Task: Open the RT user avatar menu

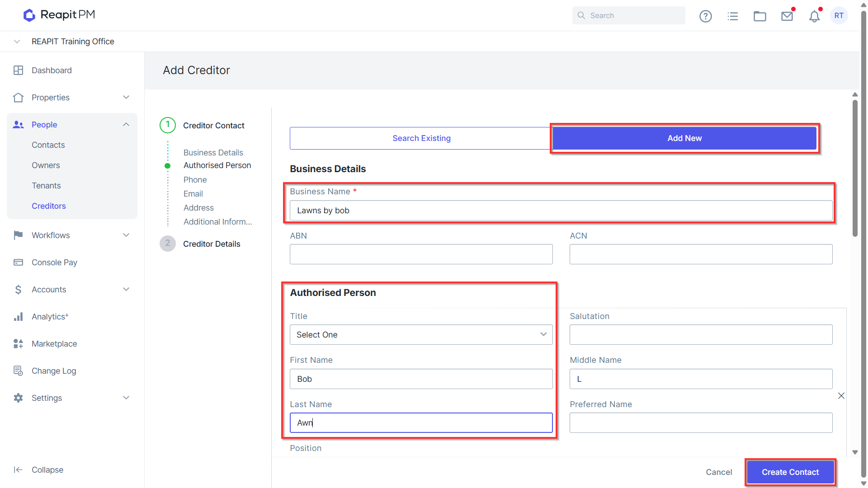Action: click(x=839, y=16)
